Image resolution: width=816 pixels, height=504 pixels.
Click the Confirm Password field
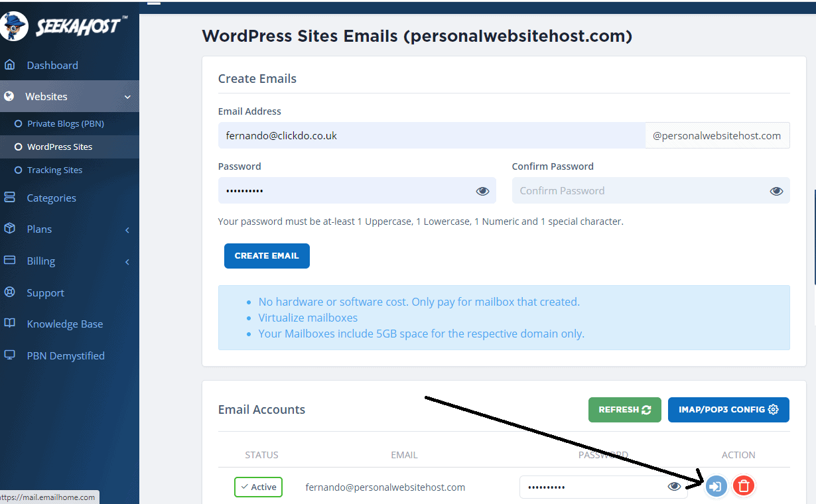click(651, 190)
